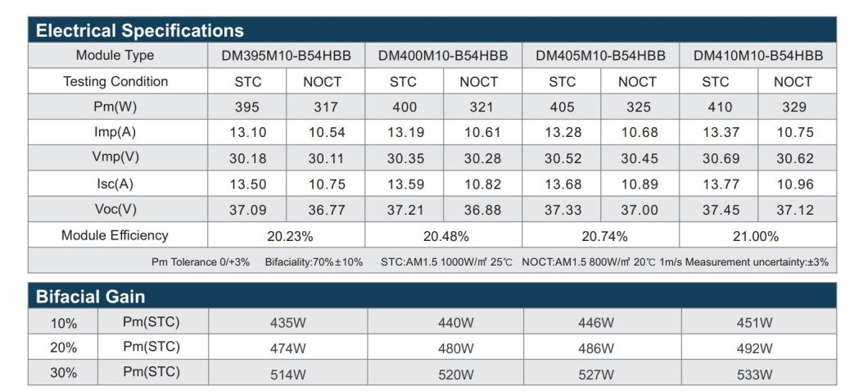Select the DM400M10-B54HBB module column header
The image size is (868, 391).
pos(443,56)
